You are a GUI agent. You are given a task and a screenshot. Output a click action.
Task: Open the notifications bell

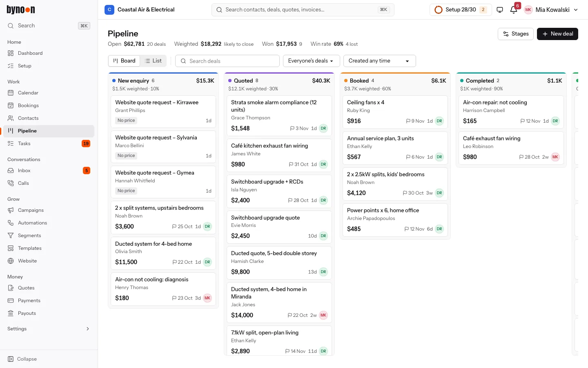[514, 10]
